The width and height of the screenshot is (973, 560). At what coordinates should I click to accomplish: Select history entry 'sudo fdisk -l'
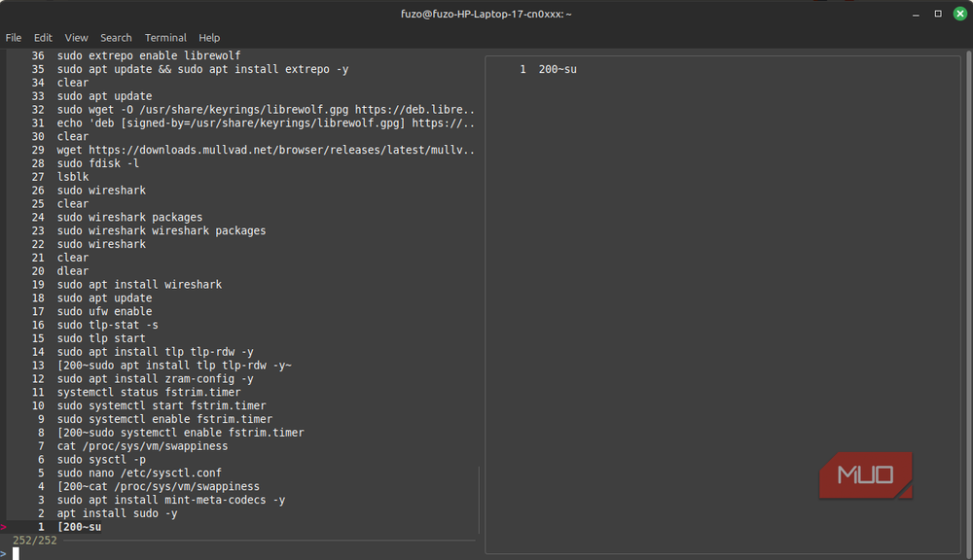click(98, 163)
